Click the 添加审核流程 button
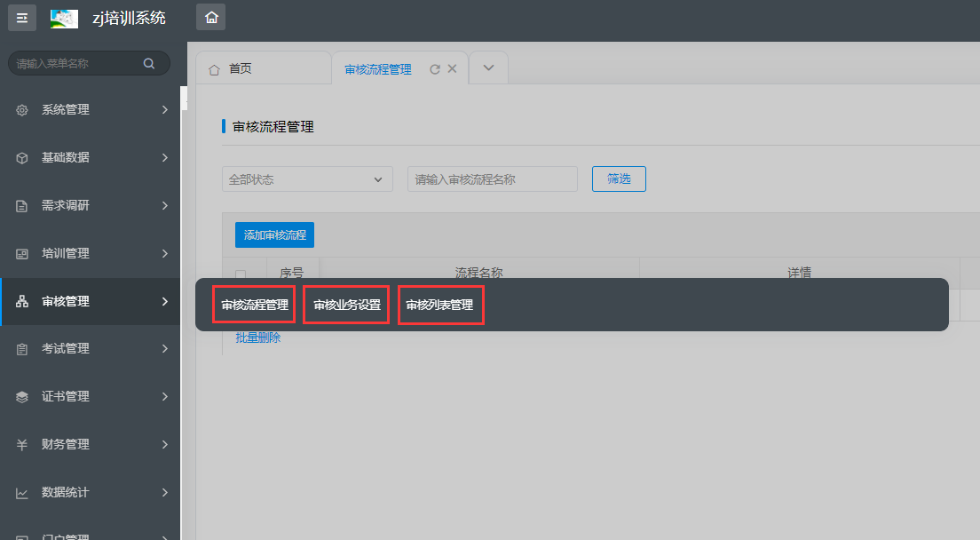Viewport: 980px width, 540px height. tap(274, 235)
